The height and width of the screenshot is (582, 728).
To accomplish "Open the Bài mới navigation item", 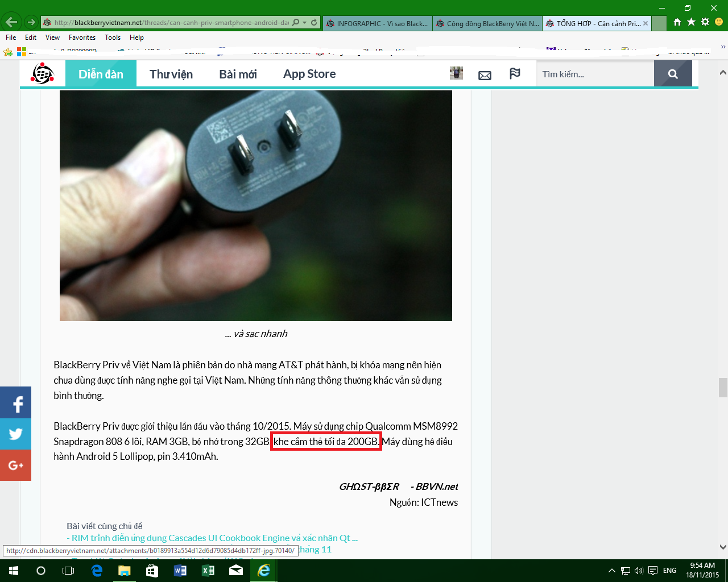I will tap(238, 74).
